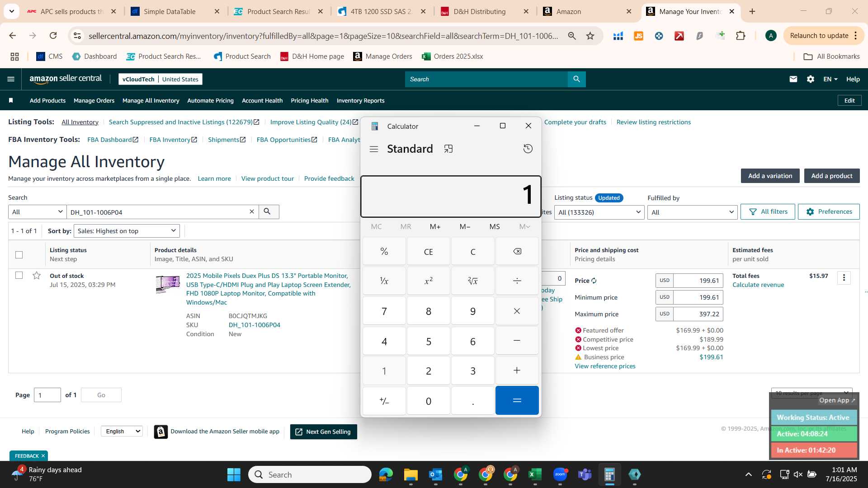Select all listings header checkbox
Viewport: 868px width, 488px height.
pyautogui.click(x=19, y=255)
